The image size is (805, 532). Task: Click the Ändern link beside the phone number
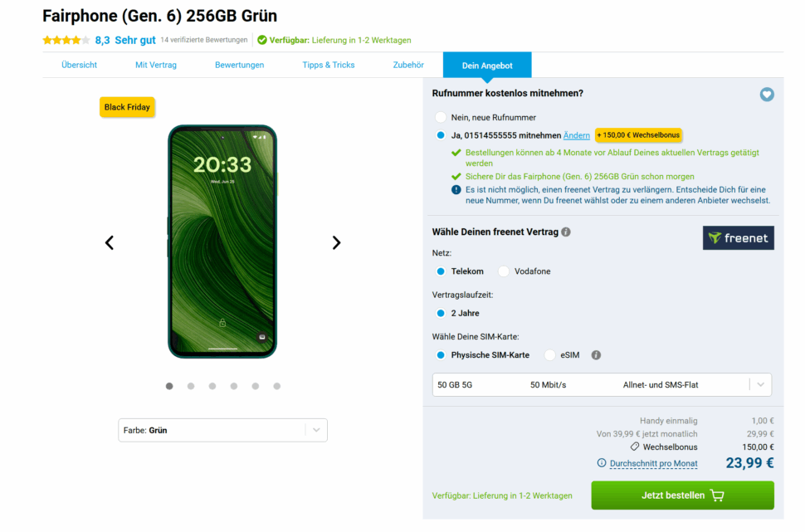[x=576, y=134]
